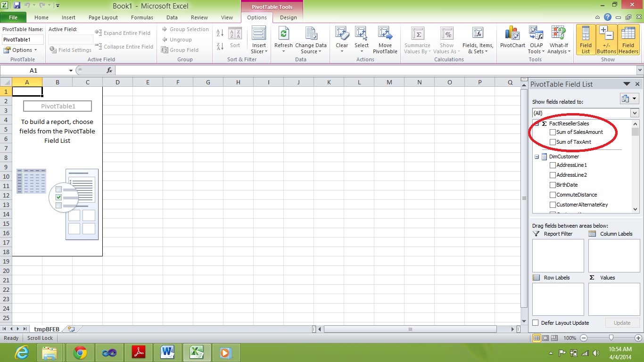Click the PivotTable Name input field
This screenshot has width=644, height=362.
coord(23,40)
